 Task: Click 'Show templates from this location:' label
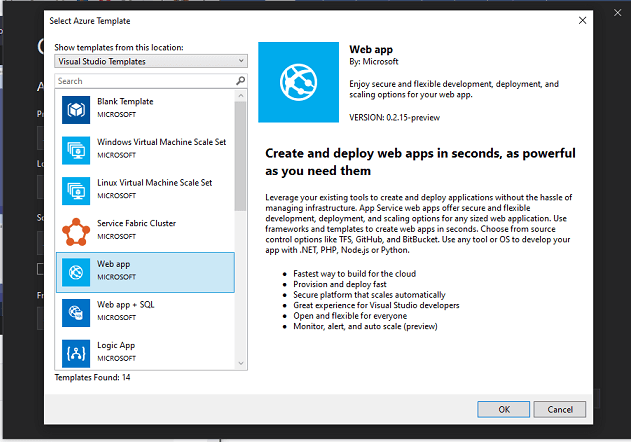(x=119, y=48)
